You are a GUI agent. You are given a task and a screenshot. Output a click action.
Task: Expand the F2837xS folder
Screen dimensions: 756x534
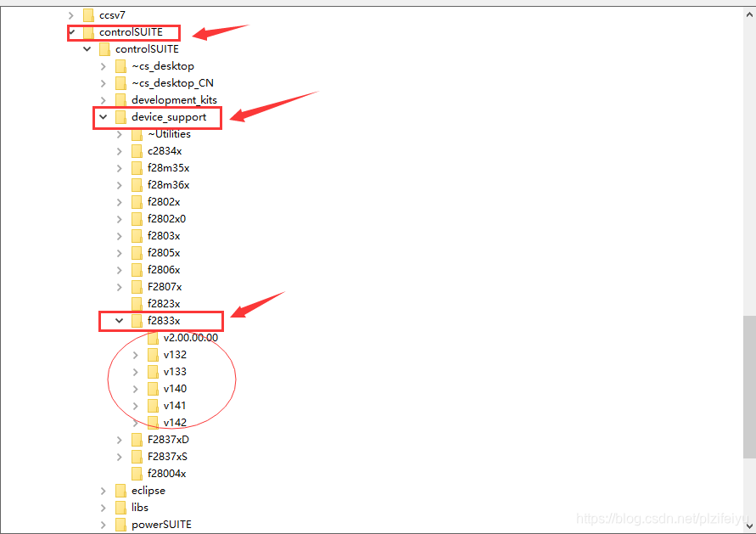120,457
